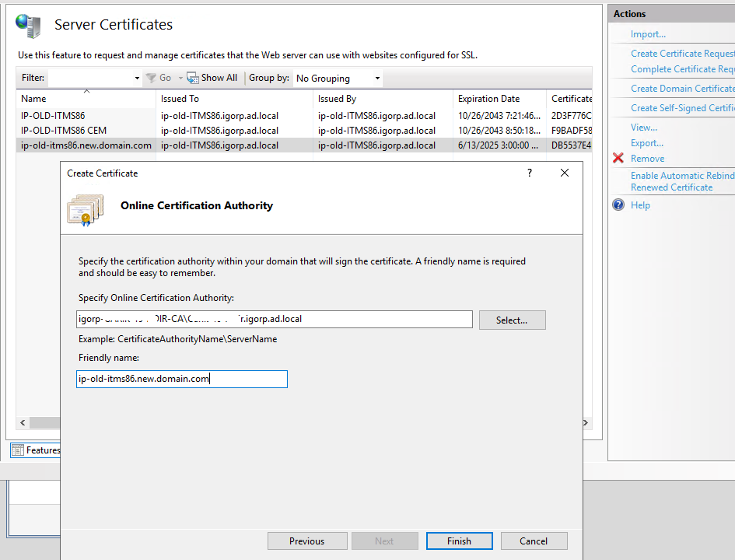Click the Finish button

click(460, 541)
